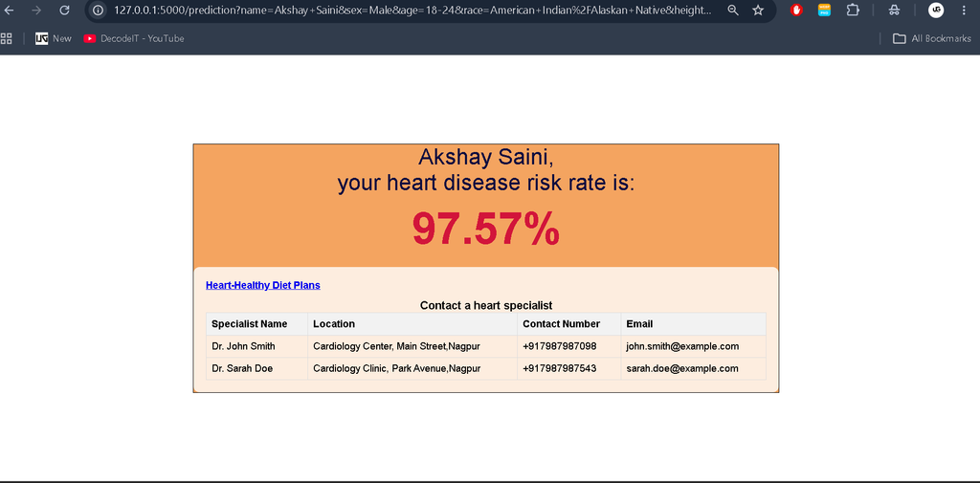
Task: Select the Dr. John Smith cell
Action: pos(256,346)
